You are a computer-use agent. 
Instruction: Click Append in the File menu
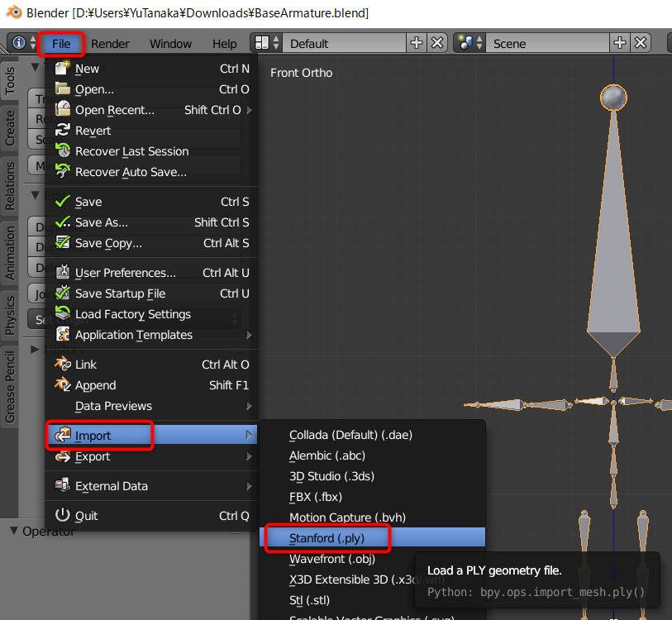[151, 385]
